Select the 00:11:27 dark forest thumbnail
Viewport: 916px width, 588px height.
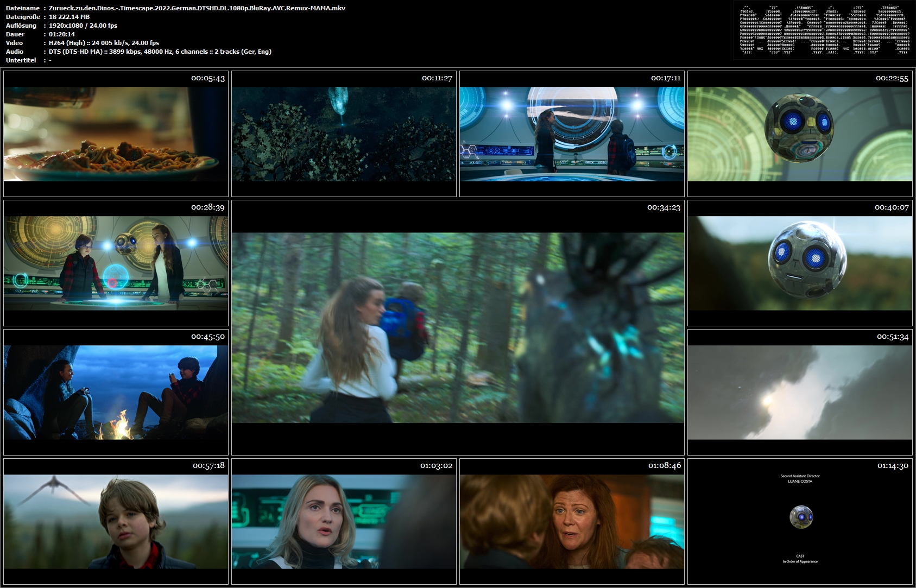click(x=344, y=134)
